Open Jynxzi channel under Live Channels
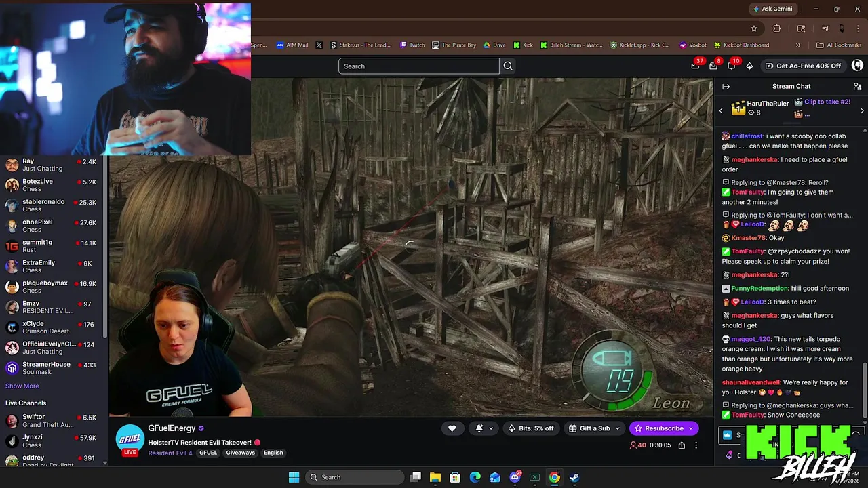The image size is (868, 488). [x=52, y=441]
